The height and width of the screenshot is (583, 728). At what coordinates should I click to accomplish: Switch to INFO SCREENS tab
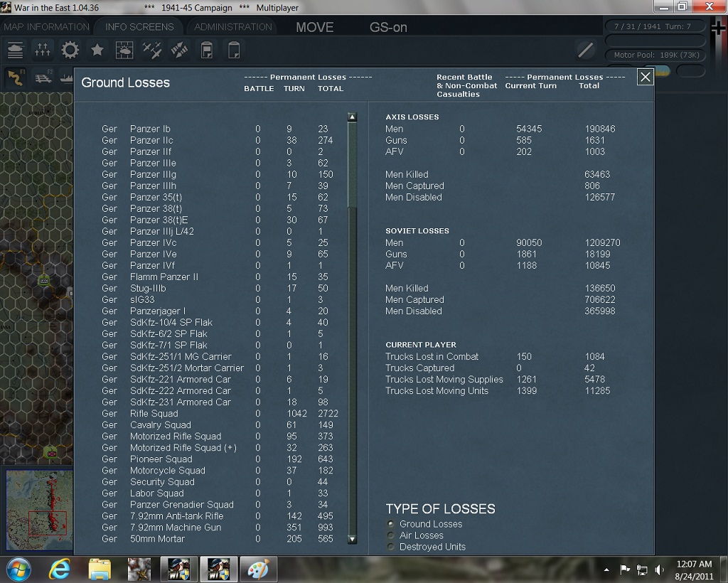tap(139, 27)
